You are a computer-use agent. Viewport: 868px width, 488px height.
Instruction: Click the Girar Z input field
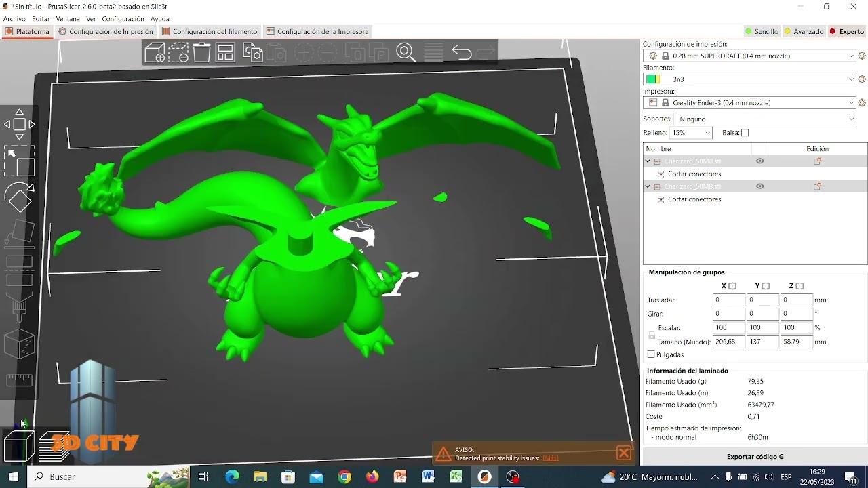tap(796, 314)
